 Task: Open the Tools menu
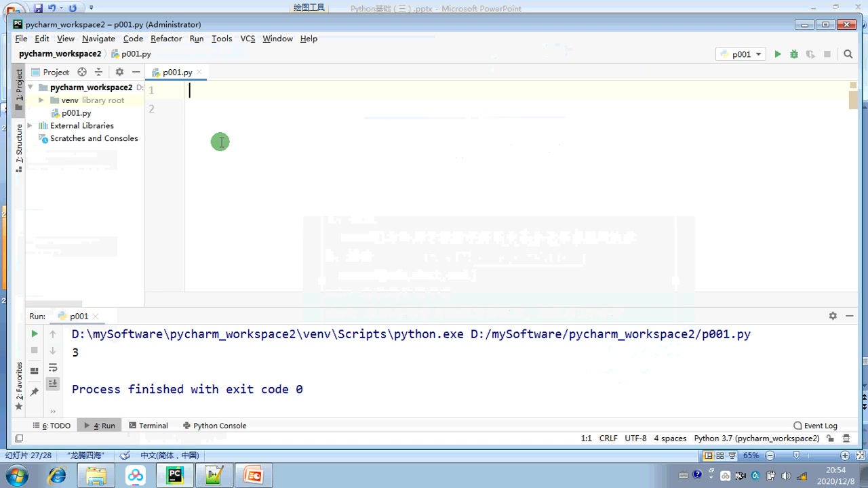[x=222, y=39]
